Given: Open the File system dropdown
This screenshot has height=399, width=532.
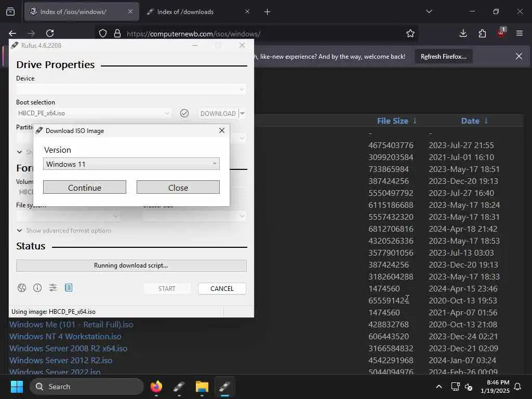Looking at the screenshot, I should tap(68, 216).
